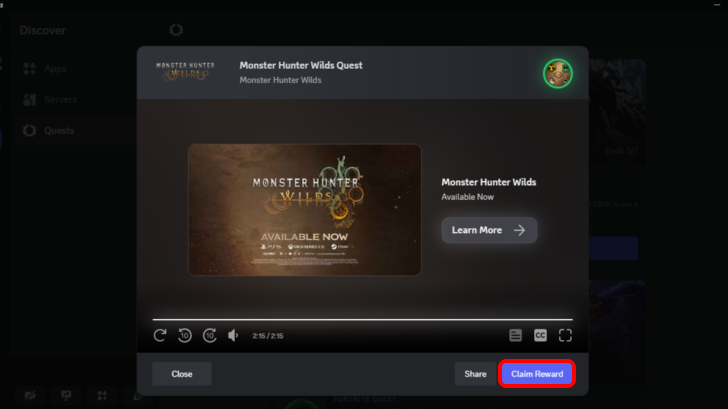This screenshot has height=409, width=728.
Task: Skip forward 10 seconds
Action: [209, 335]
